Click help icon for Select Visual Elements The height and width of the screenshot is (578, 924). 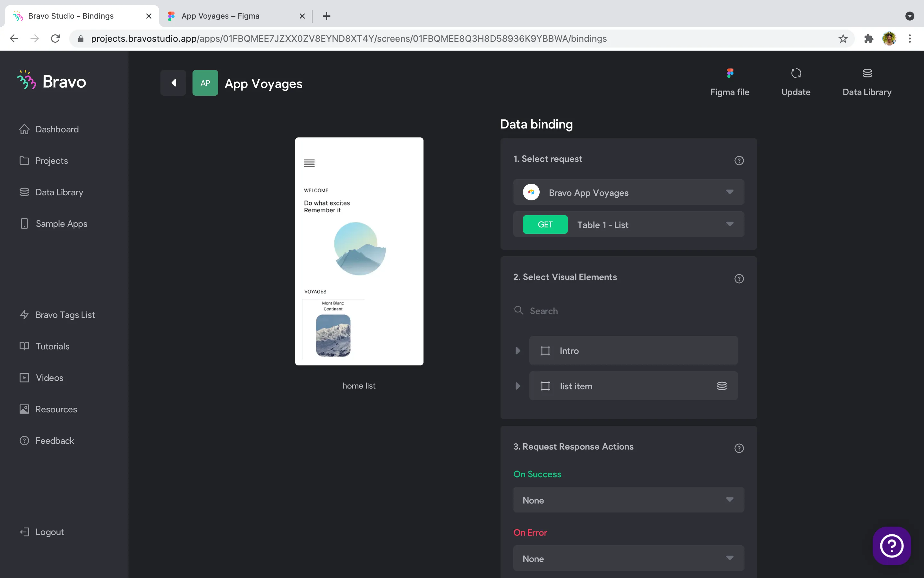pyautogui.click(x=739, y=279)
